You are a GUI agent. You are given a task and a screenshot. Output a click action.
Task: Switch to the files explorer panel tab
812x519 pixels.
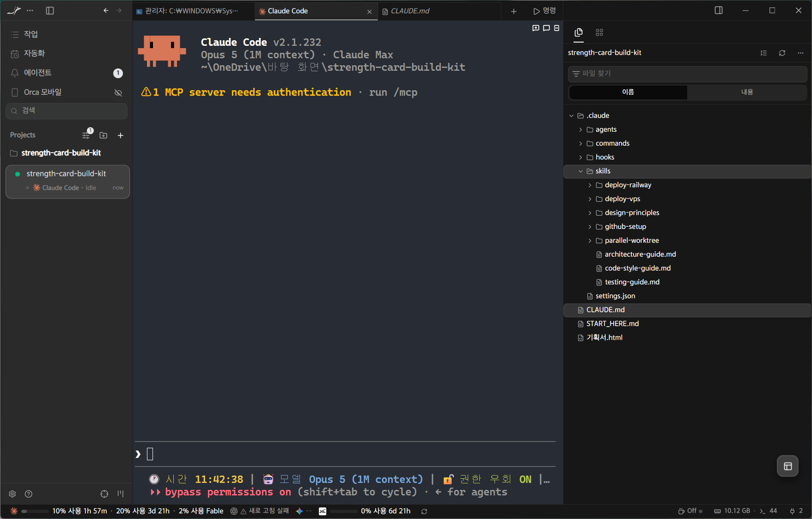pyautogui.click(x=579, y=32)
